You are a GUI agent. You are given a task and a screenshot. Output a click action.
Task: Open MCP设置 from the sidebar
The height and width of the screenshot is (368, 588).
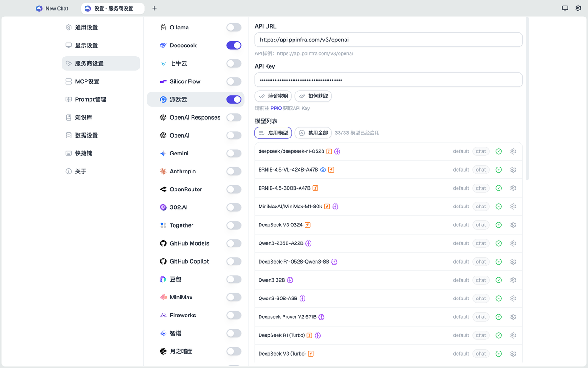click(88, 81)
